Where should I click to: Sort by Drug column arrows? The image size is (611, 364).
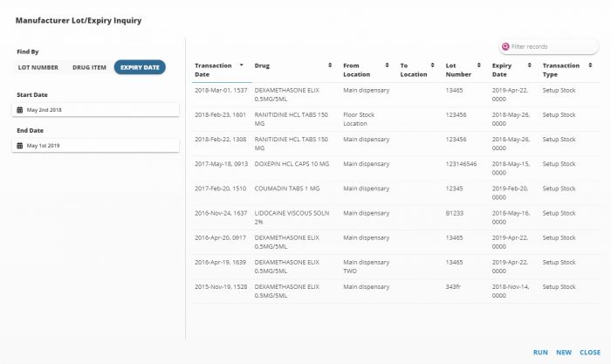(x=329, y=65)
